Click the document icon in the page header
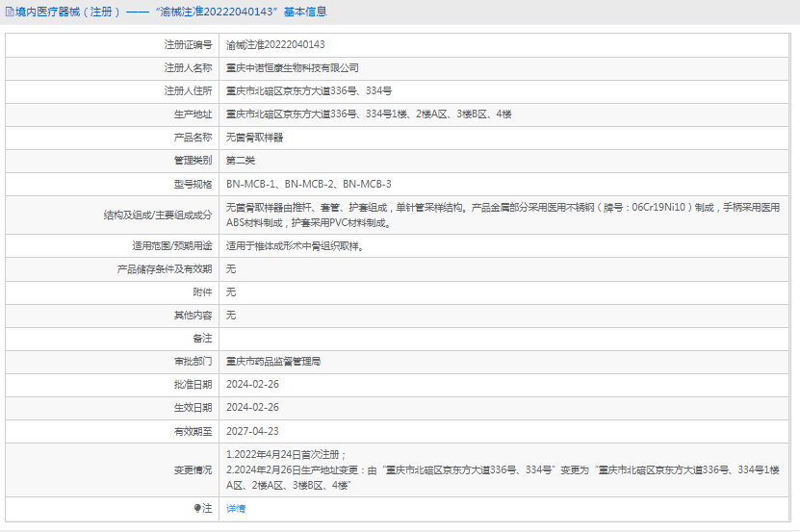Screen dimensions: 800x532 [10, 12]
